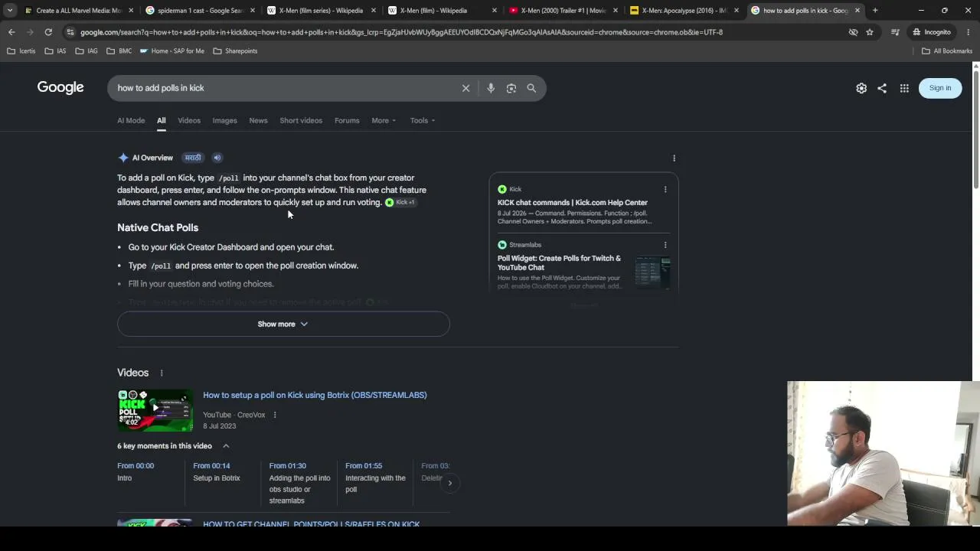
Task: Go back to the previous page
Action: 11,32
